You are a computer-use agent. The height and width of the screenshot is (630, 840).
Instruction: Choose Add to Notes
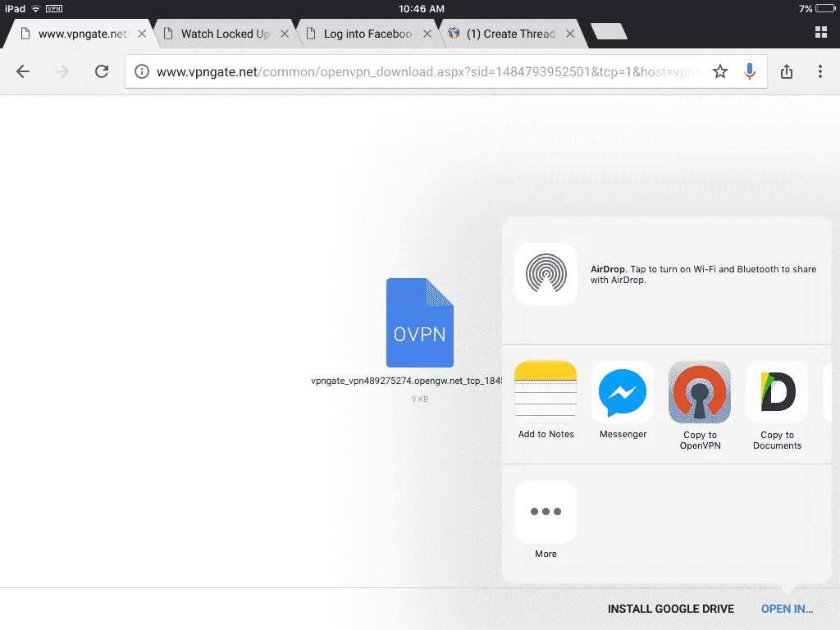(x=546, y=400)
